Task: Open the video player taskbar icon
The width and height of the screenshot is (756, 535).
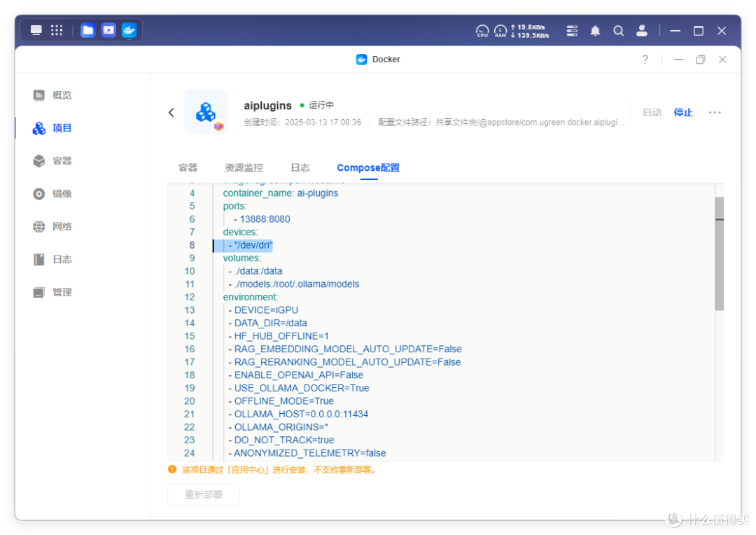Action: coord(108,30)
